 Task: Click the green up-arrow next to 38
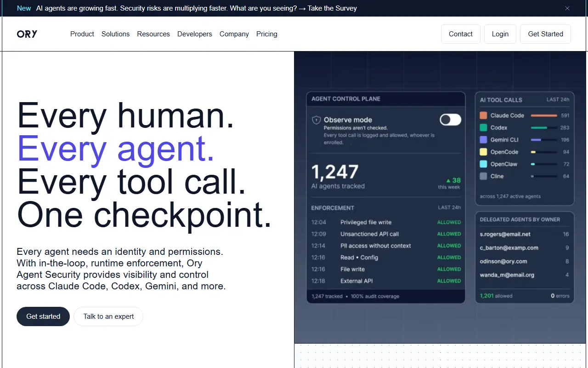coord(448,181)
